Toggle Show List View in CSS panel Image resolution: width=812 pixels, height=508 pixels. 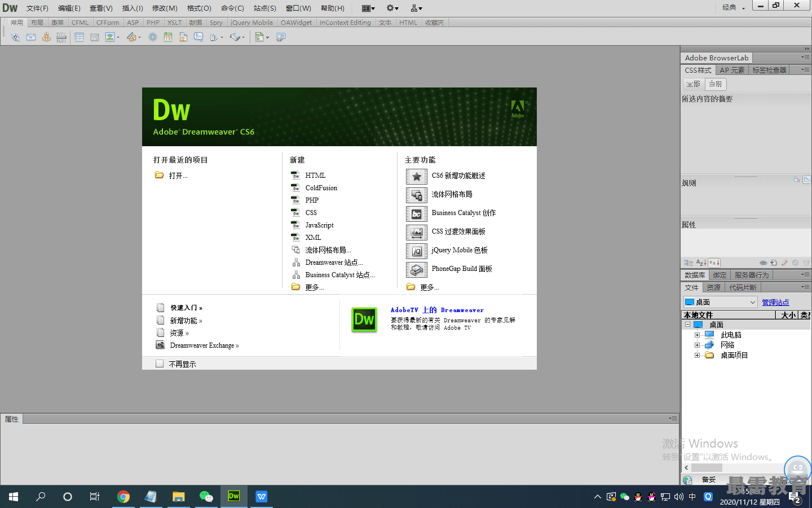[x=701, y=262]
